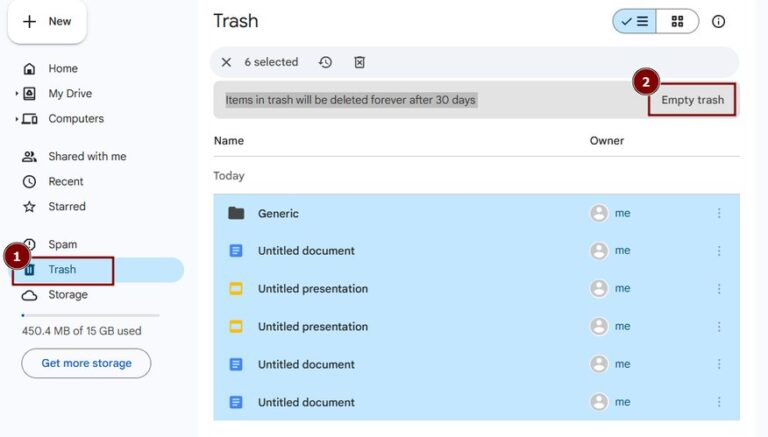Open Shared with me

[87, 156]
